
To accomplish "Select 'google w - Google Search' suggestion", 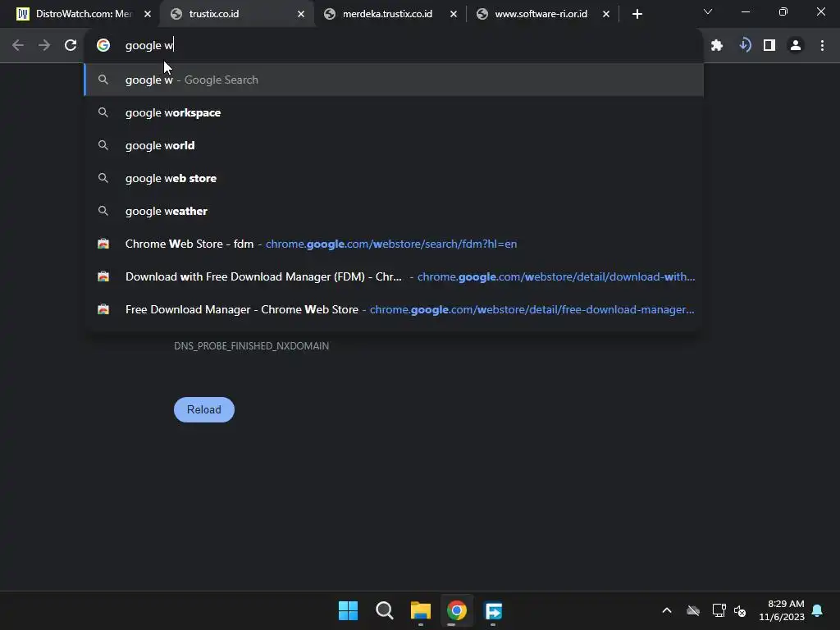I will [x=394, y=80].
